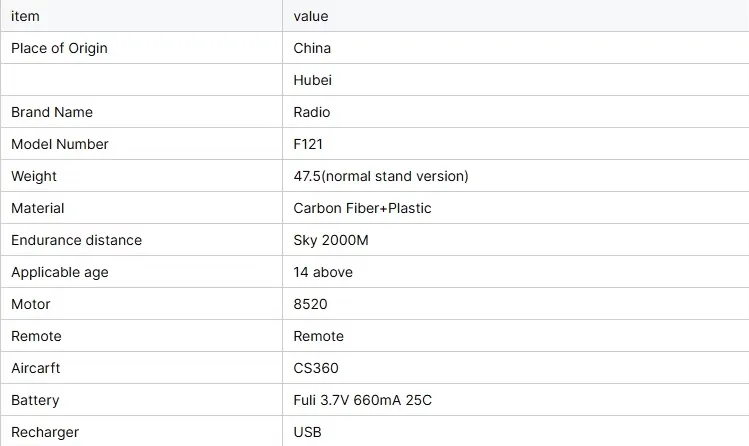Click the 'item' column header

pyautogui.click(x=25, y=16)
